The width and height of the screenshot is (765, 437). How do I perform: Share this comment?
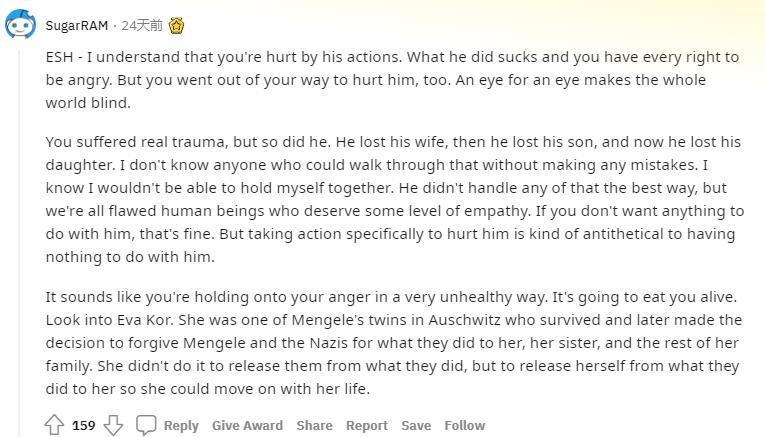[x=314, y=425]
